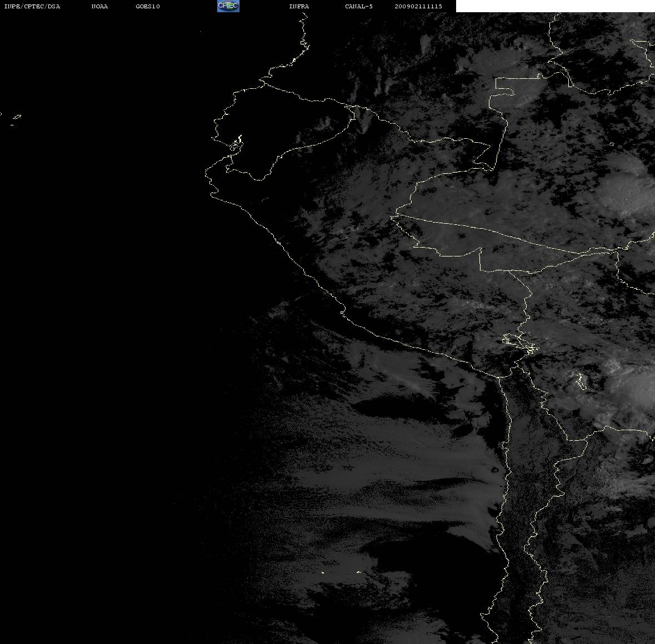
Task: Click the small island in Gulf of Guayaquil
Action: click(237, 143)
